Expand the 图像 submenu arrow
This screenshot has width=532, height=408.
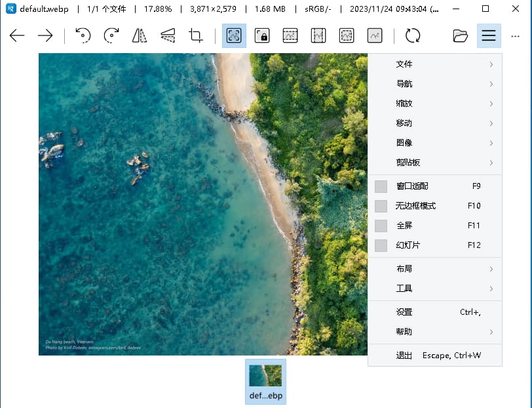click(491, 143)
